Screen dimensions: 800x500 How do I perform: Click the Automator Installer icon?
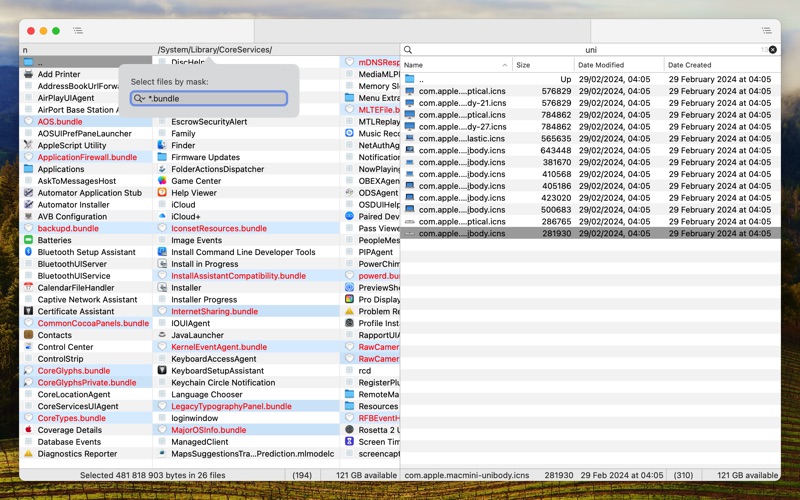pyautogui.click(x=29, y=205)
